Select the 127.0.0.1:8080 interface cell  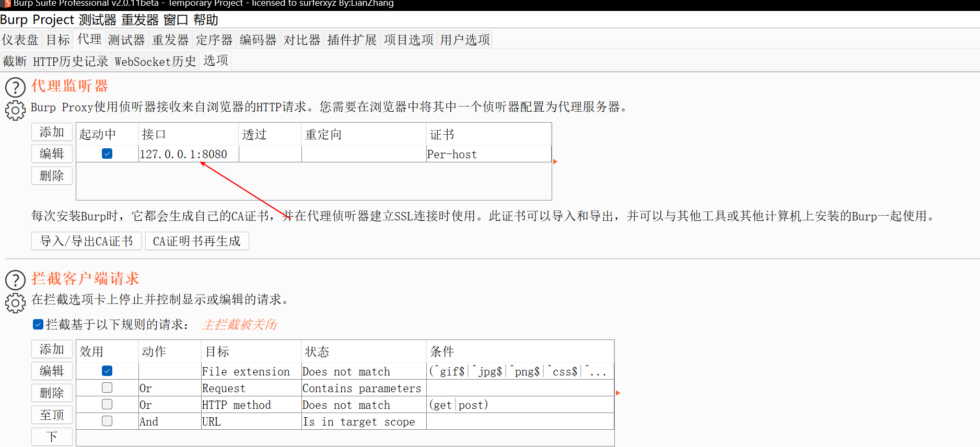click(x=189, y=154)
